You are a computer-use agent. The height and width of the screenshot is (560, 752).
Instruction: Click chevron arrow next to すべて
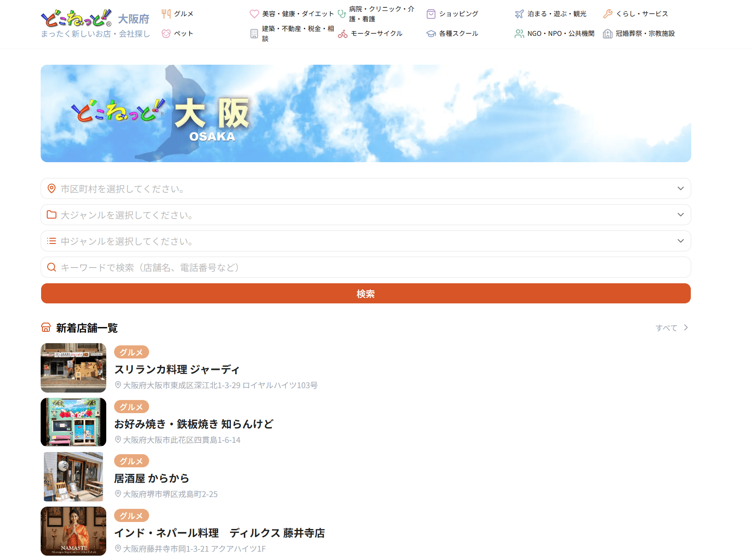click(686, 327)
